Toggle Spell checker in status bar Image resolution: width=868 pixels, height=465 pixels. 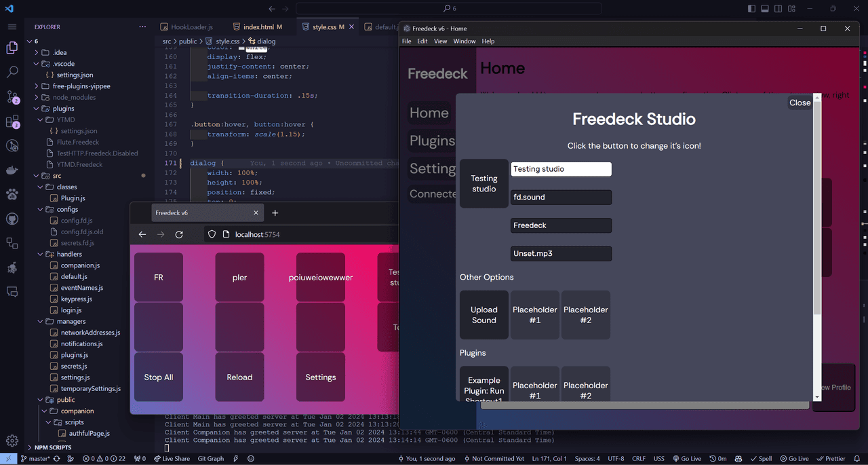pyautogui.click(x=762, y=459)
